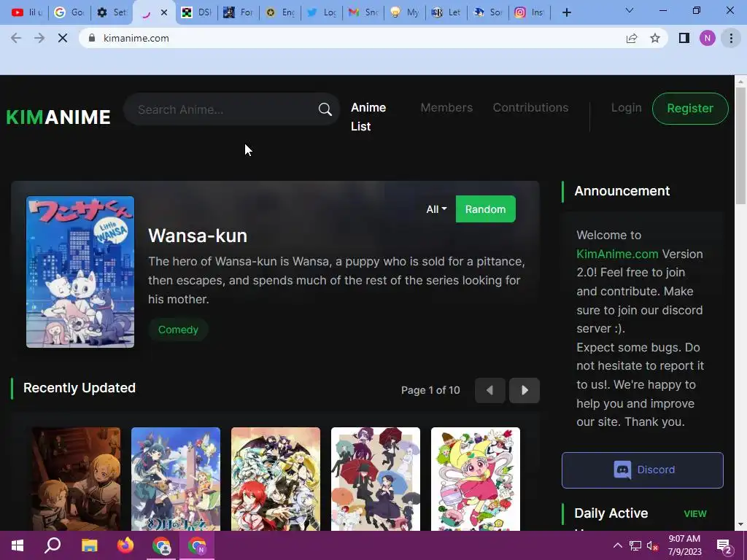
Task: Open the first recently updated anime thumbnail
Action: [x=76, y=478]
